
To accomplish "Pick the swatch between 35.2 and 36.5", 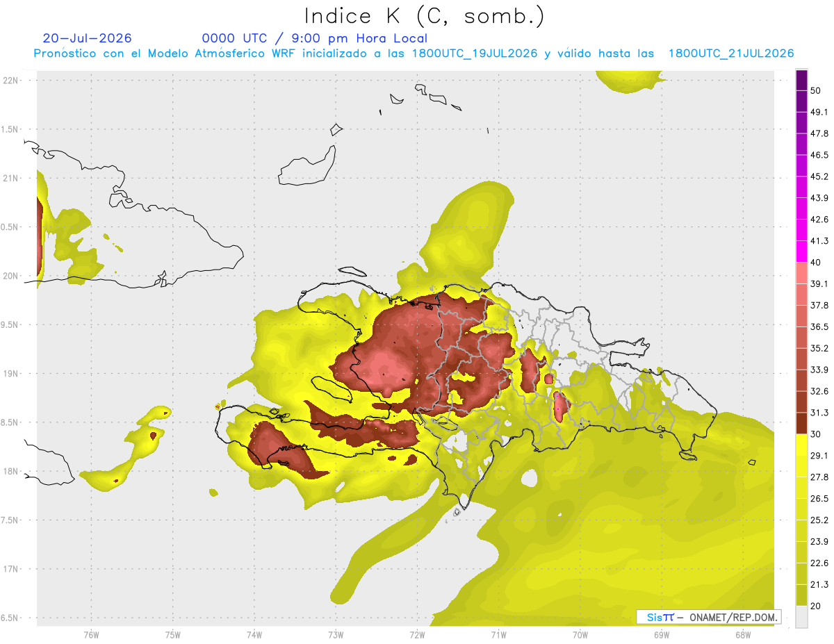I will (x=801, y=338).
